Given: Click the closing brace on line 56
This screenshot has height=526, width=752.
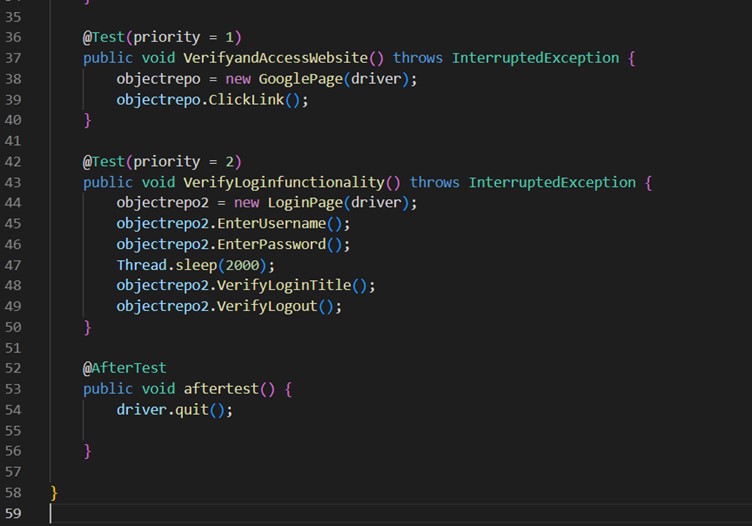Looking at the screenshot, I should [87, 451].
